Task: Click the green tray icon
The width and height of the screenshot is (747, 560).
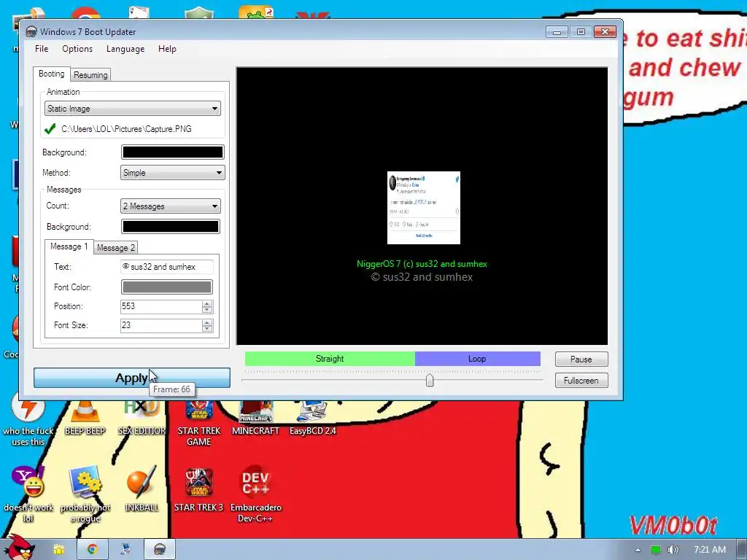Action: tap(656, 550)
